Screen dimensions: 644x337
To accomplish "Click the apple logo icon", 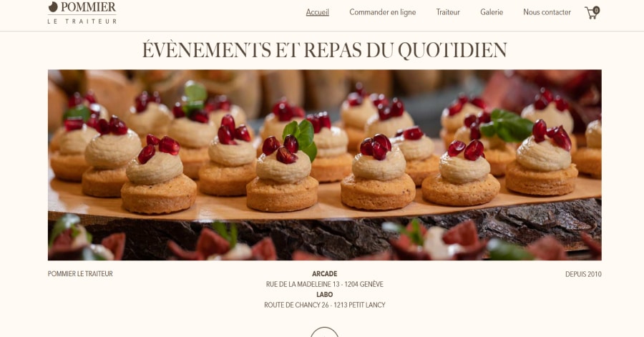I will pyautogui.click(x=53, y=7).
